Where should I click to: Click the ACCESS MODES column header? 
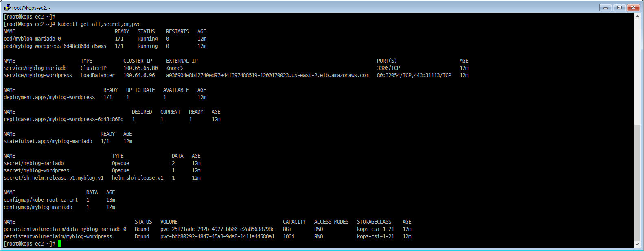[x=331, y=222]
